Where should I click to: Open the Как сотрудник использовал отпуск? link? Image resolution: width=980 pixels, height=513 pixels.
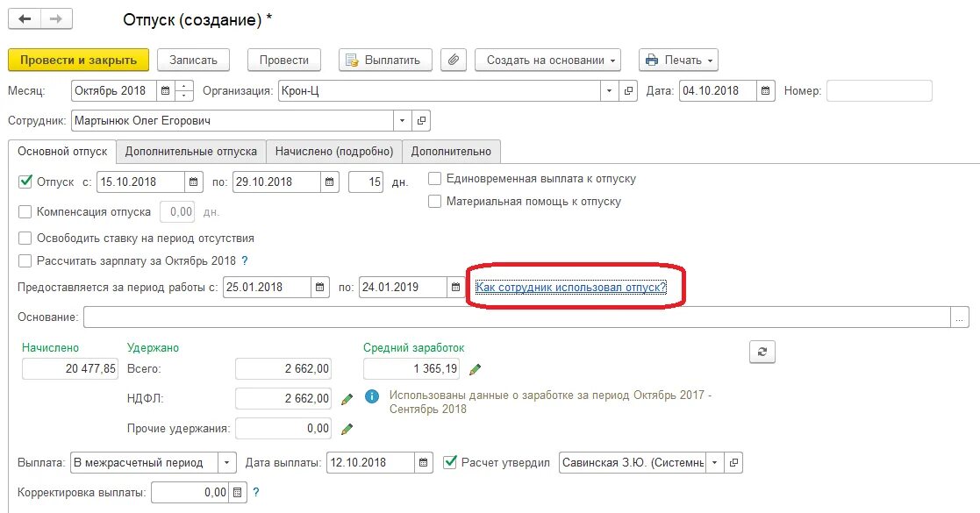571,287
